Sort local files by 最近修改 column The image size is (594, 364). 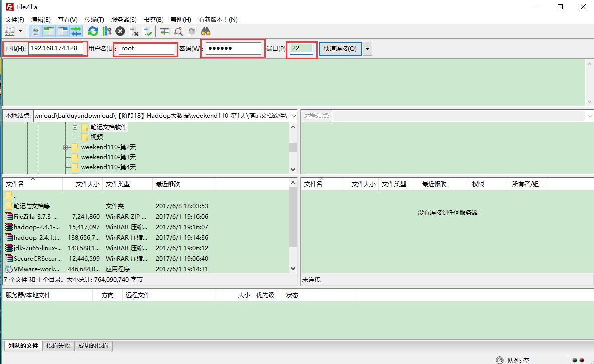click(183, 184)
